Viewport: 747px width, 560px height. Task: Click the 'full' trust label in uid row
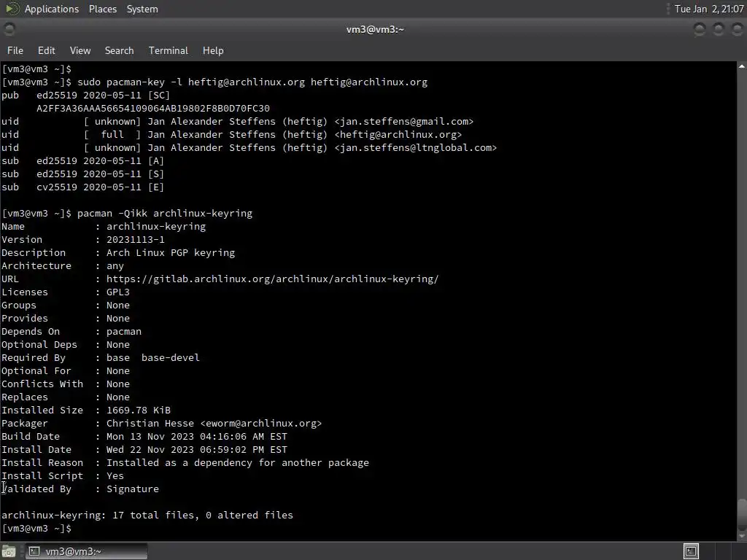(x=112, y=135)
